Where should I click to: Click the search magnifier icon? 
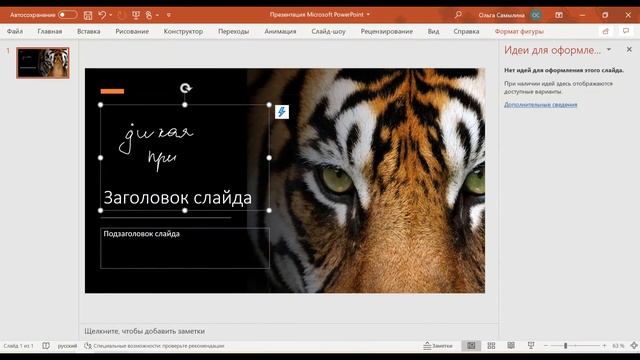[x=458, y=15]
